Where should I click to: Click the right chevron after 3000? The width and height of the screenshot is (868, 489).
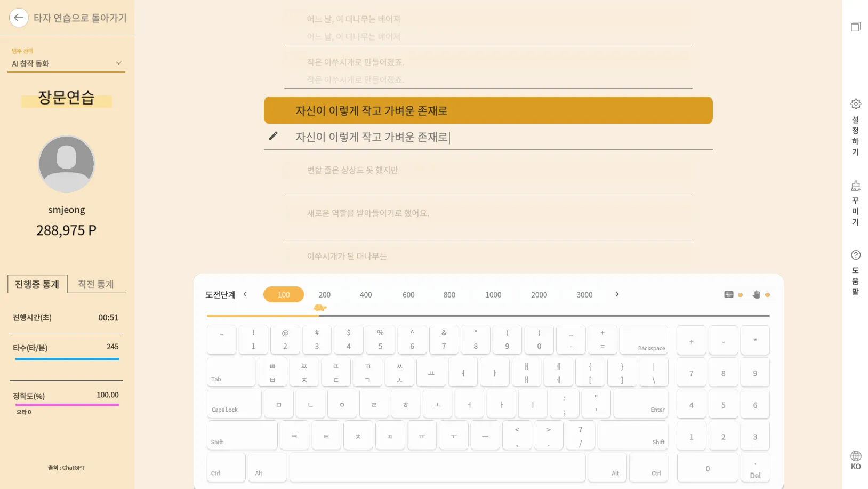point(617,294)
